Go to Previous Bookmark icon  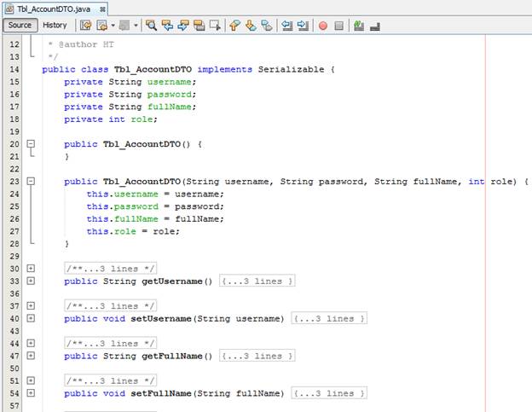click(234, 26)
